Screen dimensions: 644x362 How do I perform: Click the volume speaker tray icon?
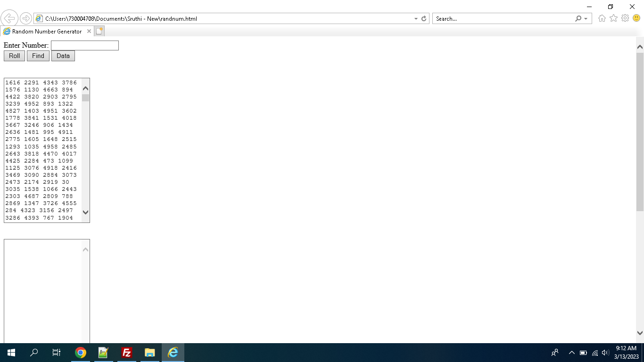click(x=606, y=353)
